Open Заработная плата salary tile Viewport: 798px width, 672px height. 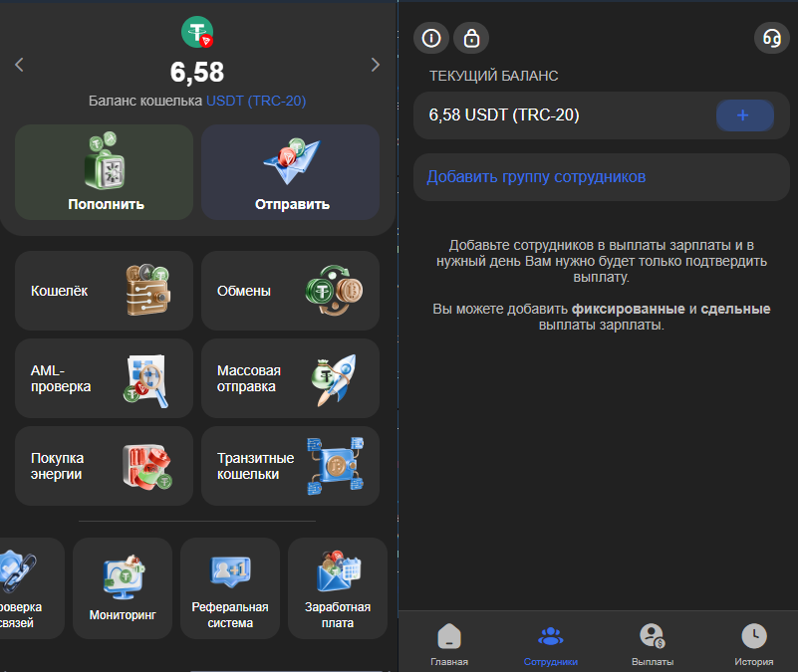(x=338, y=587)
